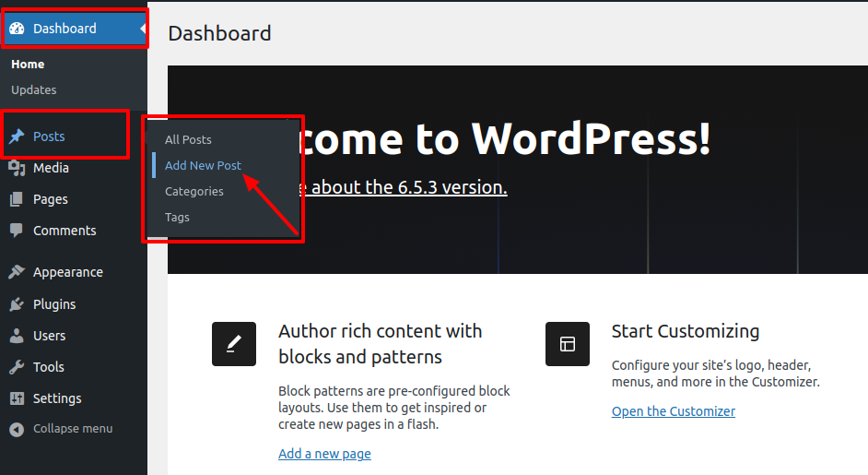Click the Comments speech bubble icon
The height and width of the screenshot is (475, 868).
tap(17, 231)
